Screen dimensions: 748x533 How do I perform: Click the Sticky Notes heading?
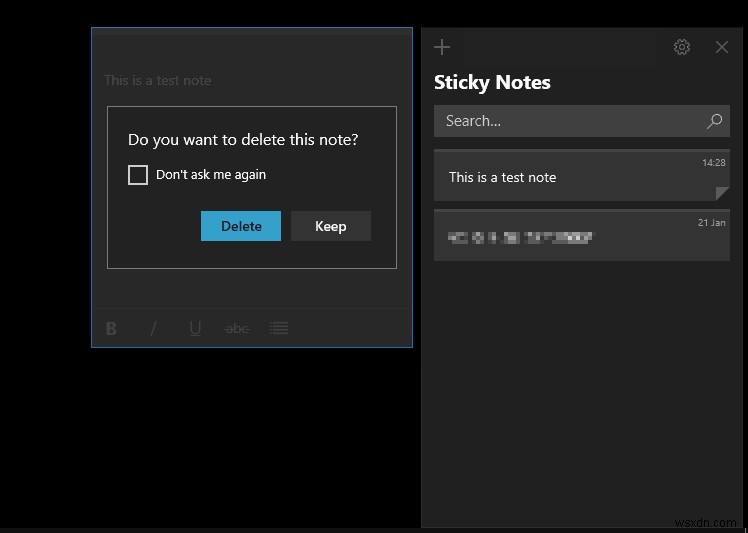492,83
